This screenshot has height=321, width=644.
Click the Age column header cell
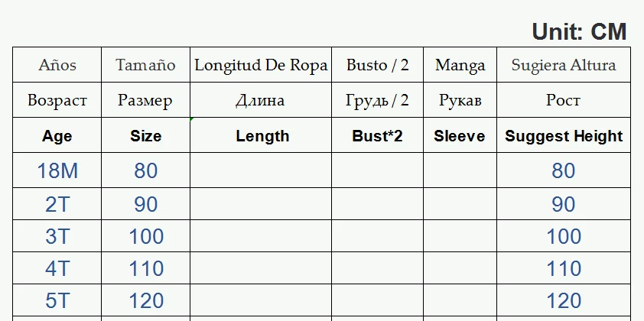coord(57,136)
